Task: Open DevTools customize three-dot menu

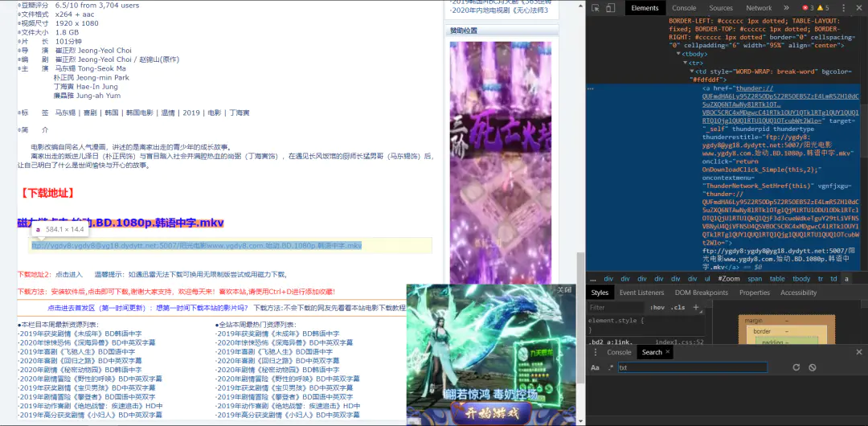Action: 844,8
